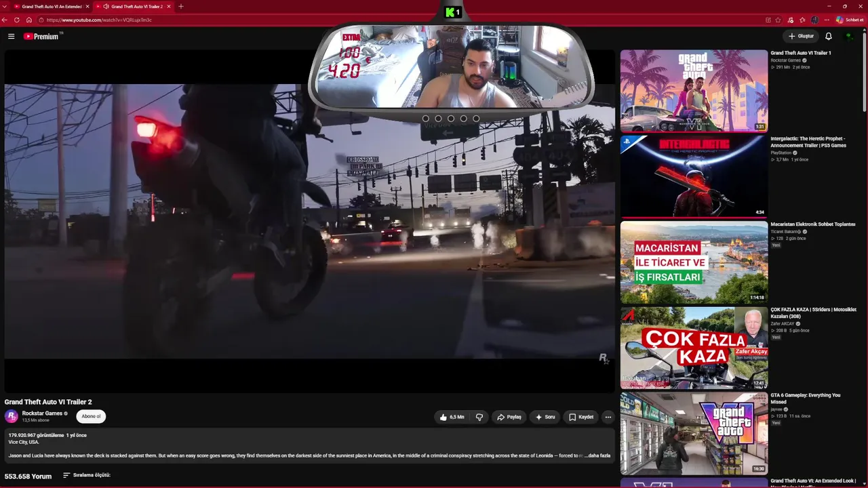The width and height of the screenshot is (868, 488).
Task: Close the 'Grand Theft Auto VI Trailer 2' tab
Action: 169,7
